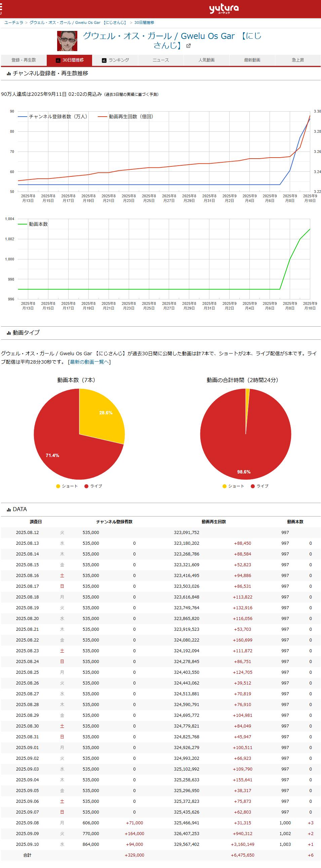This screenshot has width=321, height=868.
Task: Open the ニュース tab
Action: (161, 60)
